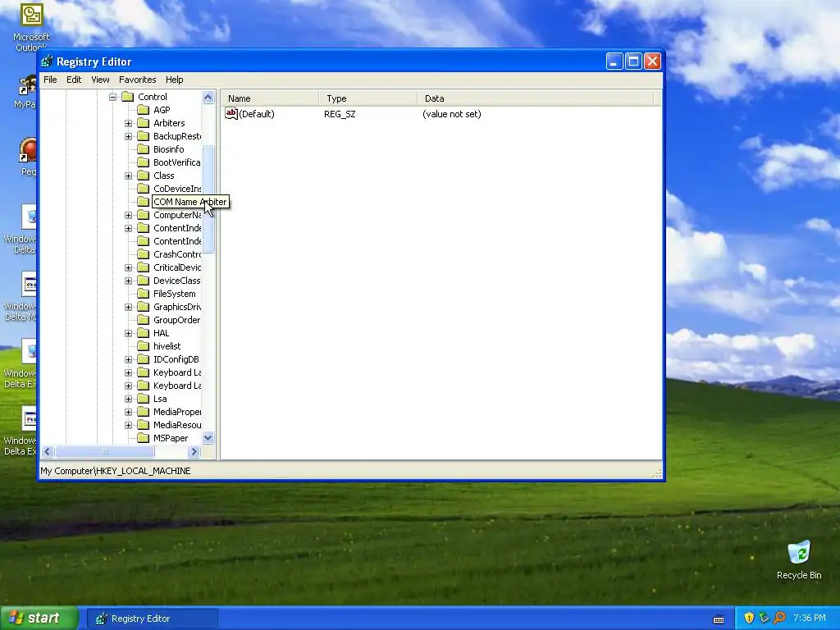840x630 pixels.
Task: Select the GroupOrderList folder icon
Action: tap(143, 320)
